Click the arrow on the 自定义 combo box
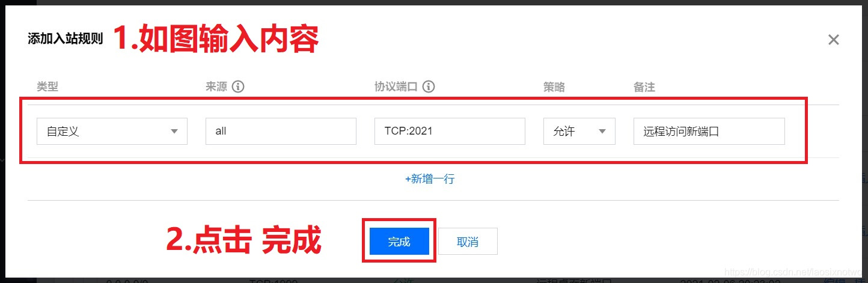 (174, 132)
